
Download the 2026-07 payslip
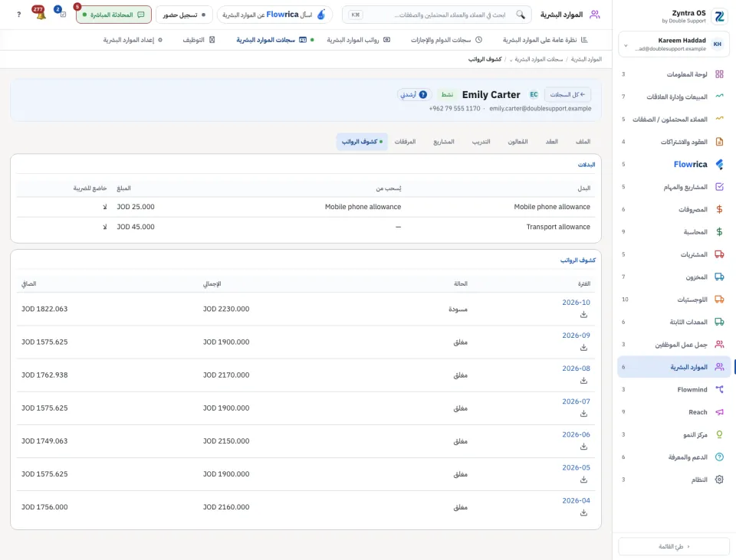click(x=583, y=414)
